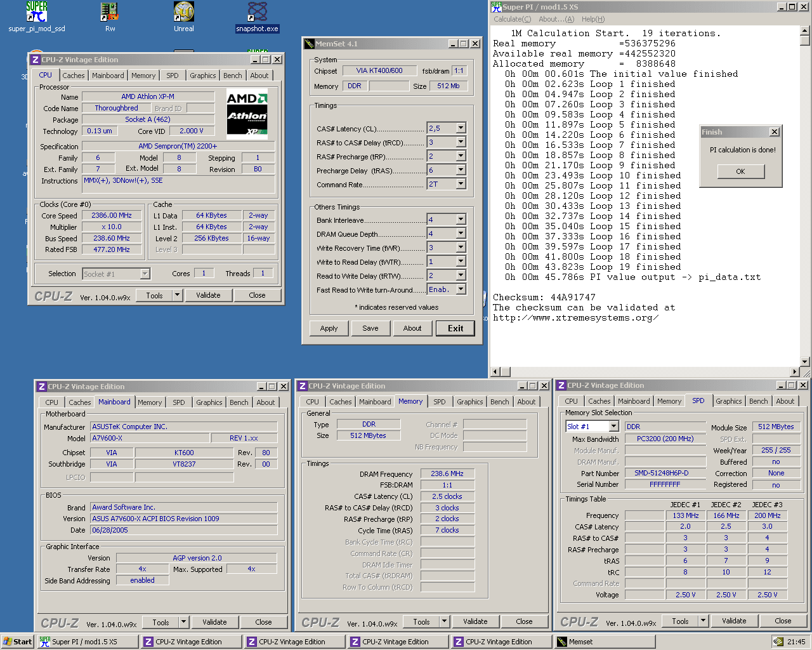The height and width of the screenshot is (650, 812).
Task: Click the BIOS Version ASUS A7V600-X field
Action: pyautogui.click(x=184, y=519)
